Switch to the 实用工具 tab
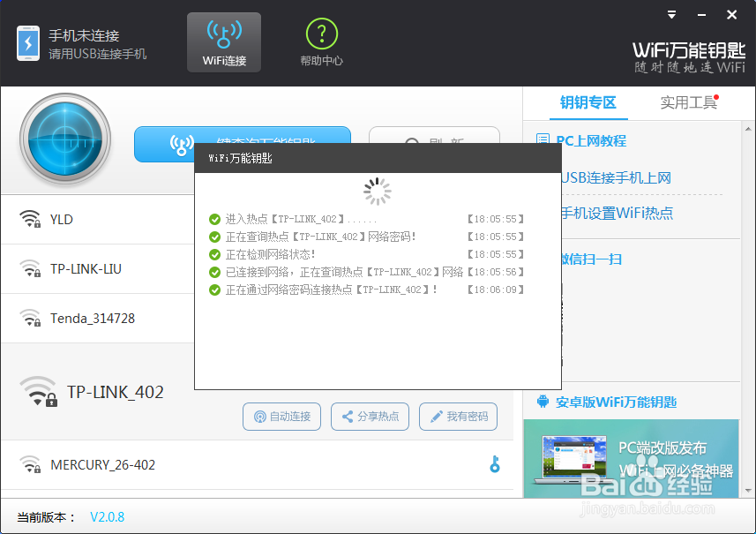The image size is (756, 534). click(x=689, y=102)
